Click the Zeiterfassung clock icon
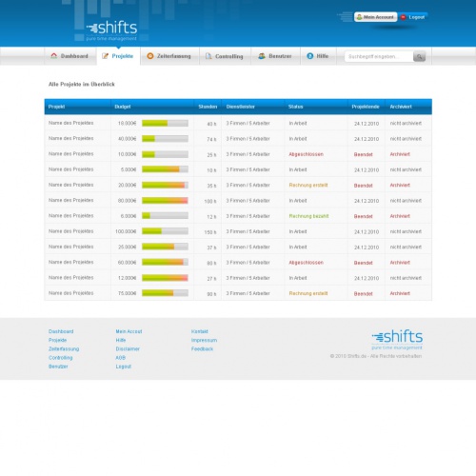Image resolution: width=476 pixels, height=476 pixels. [x=150, y=56]
